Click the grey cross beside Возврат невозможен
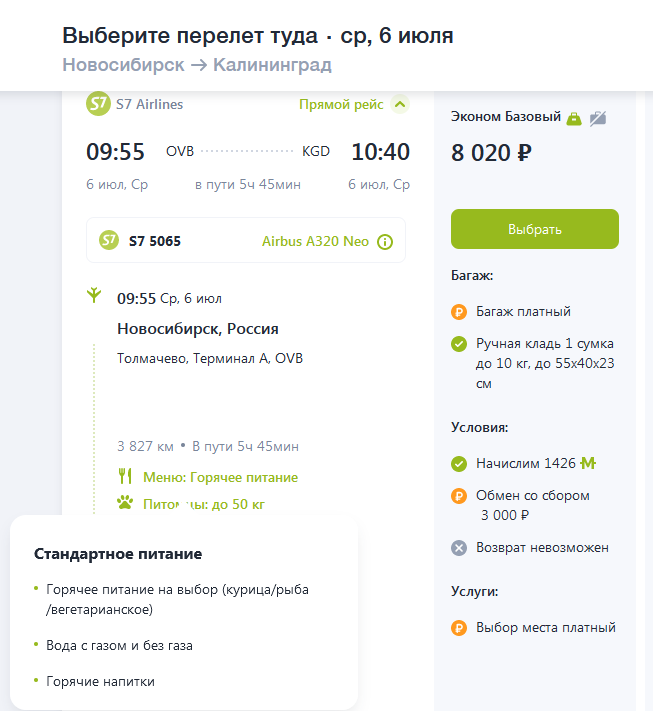Screen dimensions: 653x711 (459, 548)
